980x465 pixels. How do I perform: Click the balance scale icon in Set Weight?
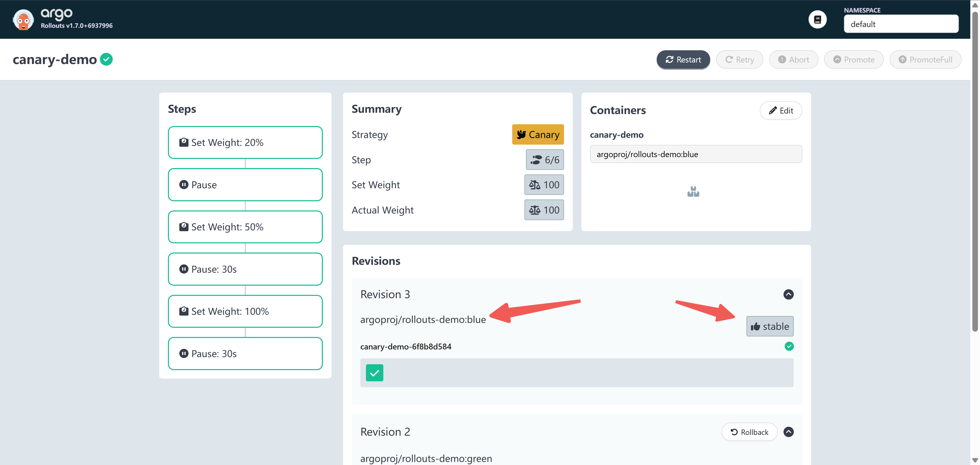point(534,185)
